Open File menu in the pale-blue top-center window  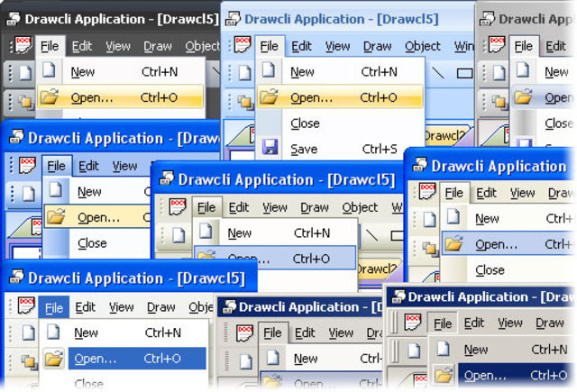(270, 46)
